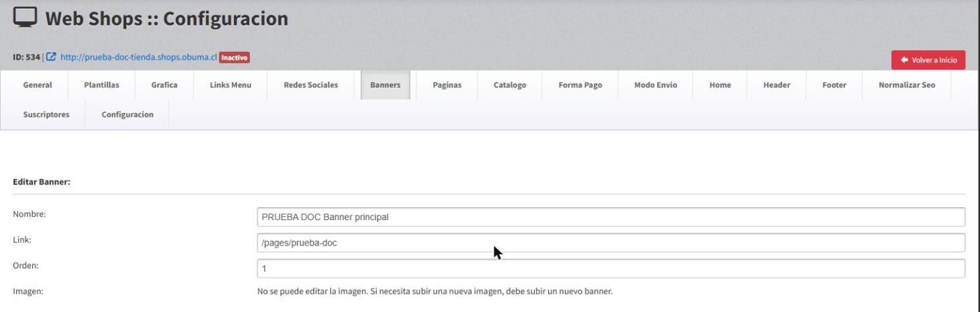
Task: Select the Footer tab
Action: 834,85
